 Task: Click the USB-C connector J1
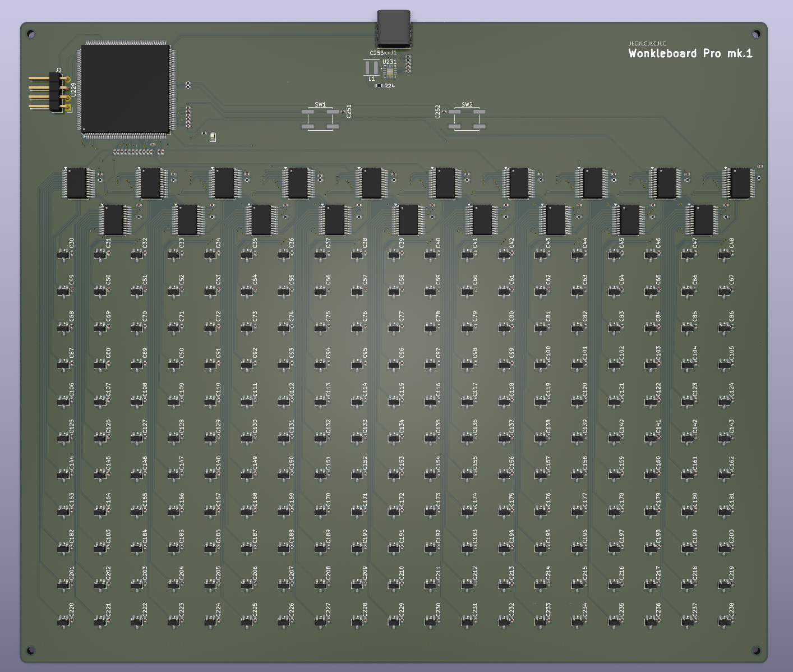click(x=394, y=28)
